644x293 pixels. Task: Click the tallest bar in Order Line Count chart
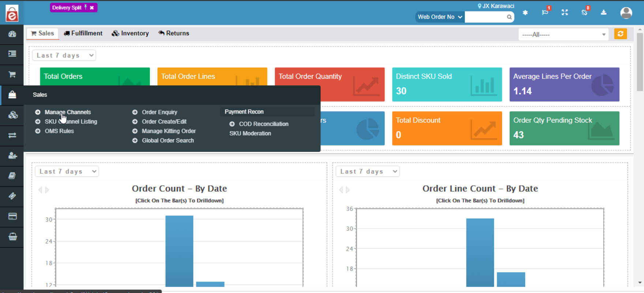(480, 253)
